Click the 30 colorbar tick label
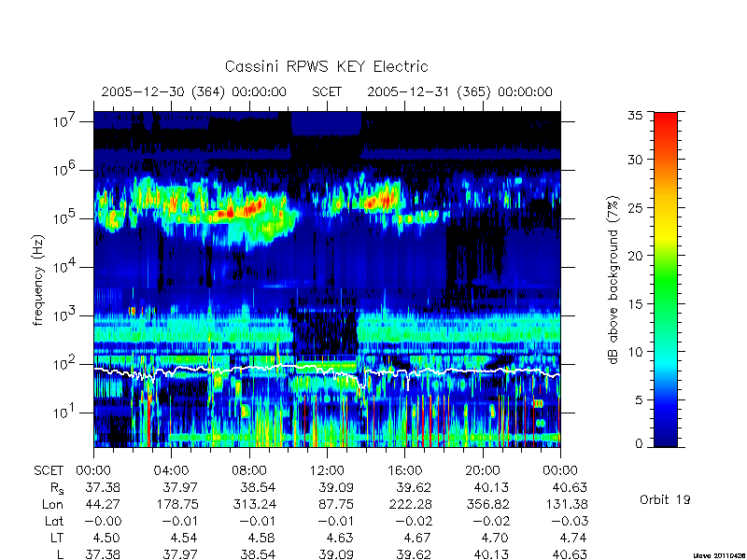747x560 pixels. click(x=635, y=159)
